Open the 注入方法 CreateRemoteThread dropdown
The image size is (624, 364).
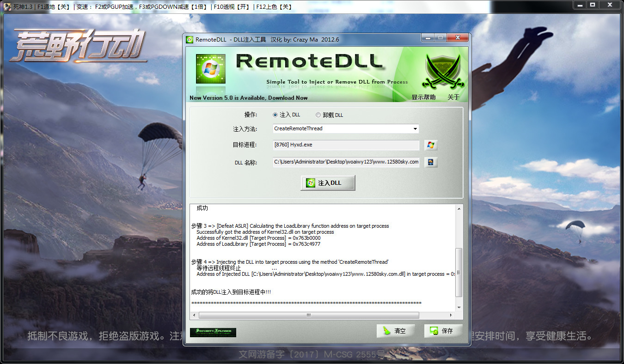tap(346, 128)
